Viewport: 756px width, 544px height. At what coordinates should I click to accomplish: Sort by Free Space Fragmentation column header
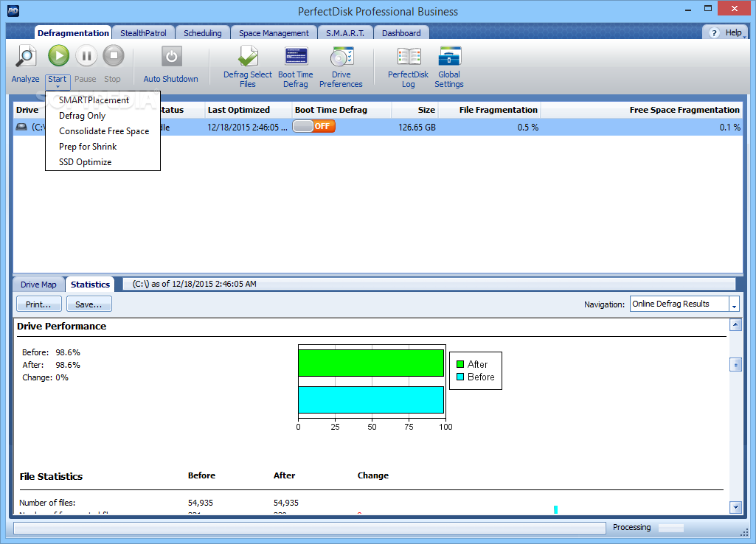click(642, 110)
